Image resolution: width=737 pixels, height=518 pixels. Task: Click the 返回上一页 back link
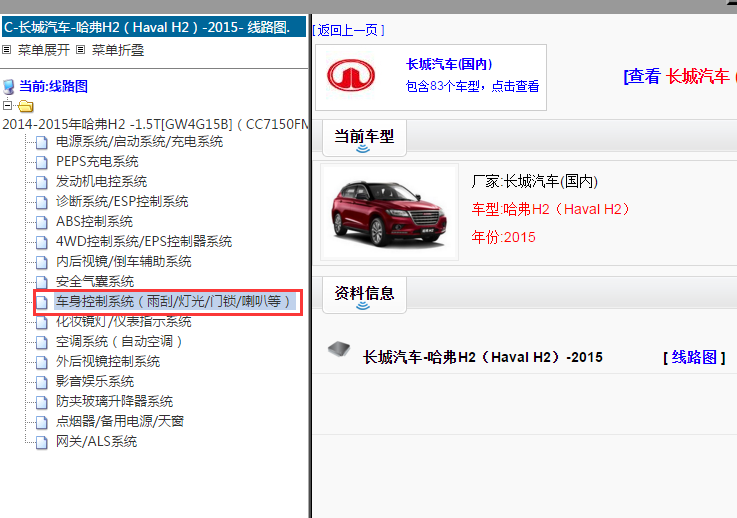coord(348,30)
